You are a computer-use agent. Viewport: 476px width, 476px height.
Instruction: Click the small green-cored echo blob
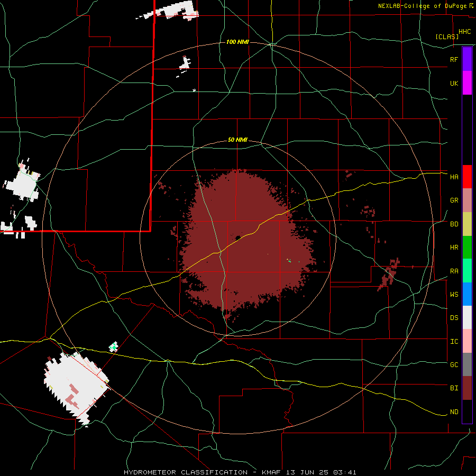(x=114, y=346)
